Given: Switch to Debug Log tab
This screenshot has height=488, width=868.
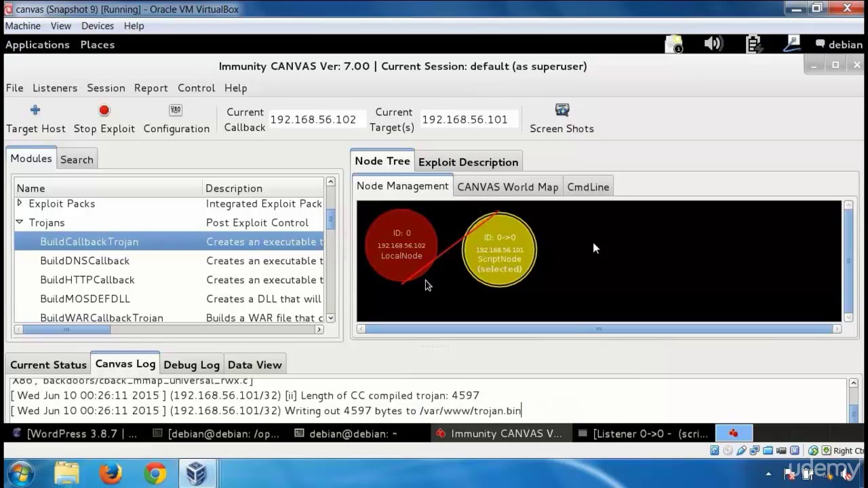Looking at the screenshot, I should pos(191,365).
